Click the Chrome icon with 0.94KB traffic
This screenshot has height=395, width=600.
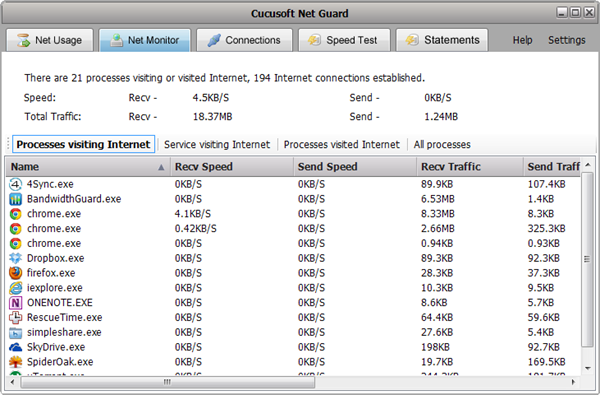(x=15, y=243)
